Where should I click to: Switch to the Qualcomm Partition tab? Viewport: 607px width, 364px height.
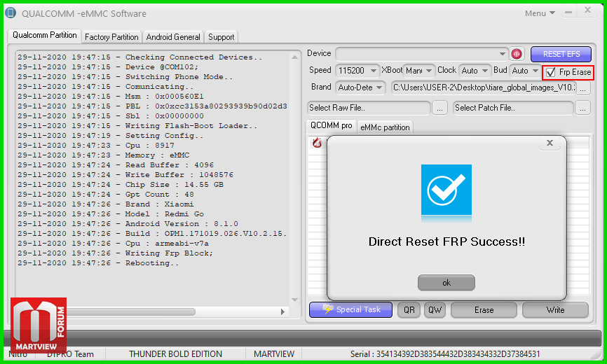pyautogui.click(x=45, y=35)
